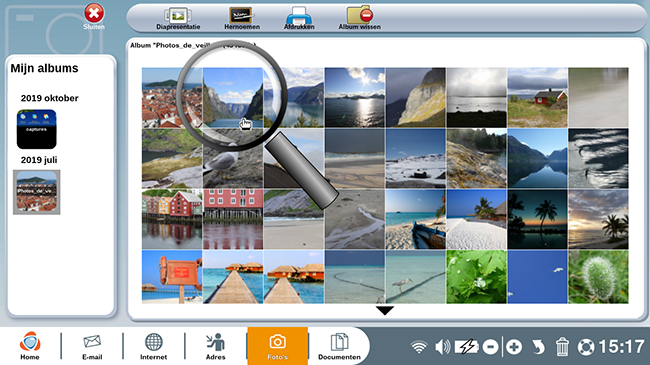
Task: Zoom out with the minus icon
Action: (x=490, y=347)
